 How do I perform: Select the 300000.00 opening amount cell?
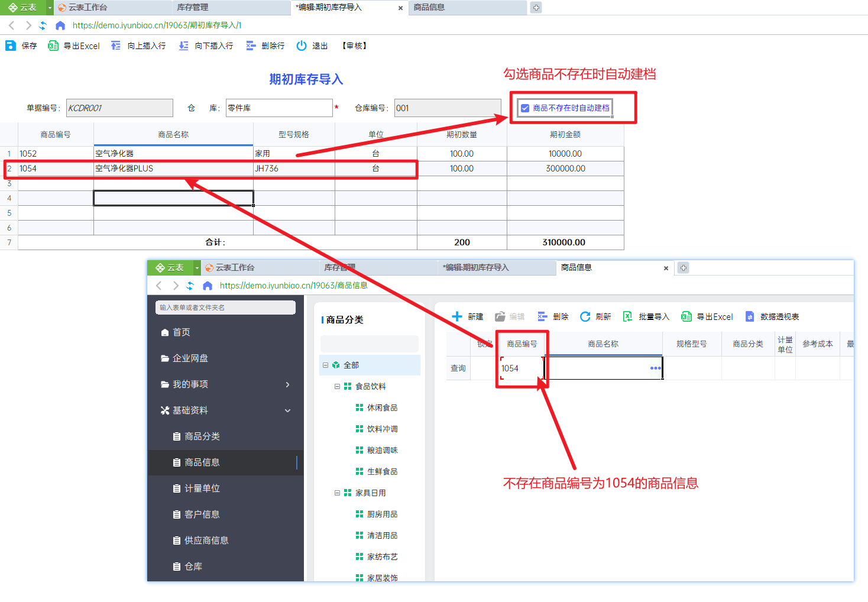point(565,169)
